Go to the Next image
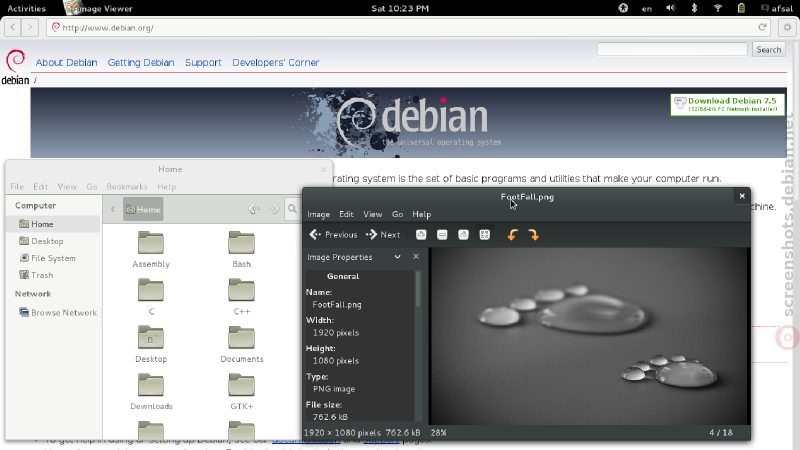Viewport: 800px width, 450px height. click(383, 235)
